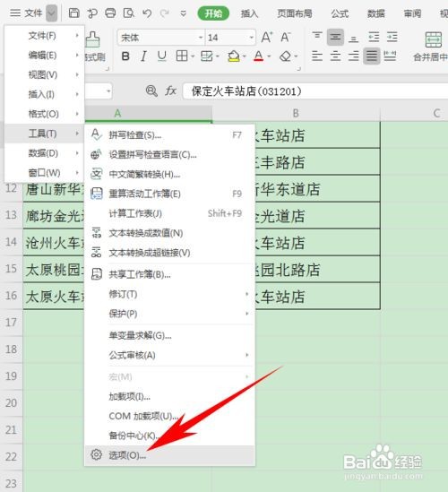
Task: Toggle Underline formatting
Action: pos(162,56)
